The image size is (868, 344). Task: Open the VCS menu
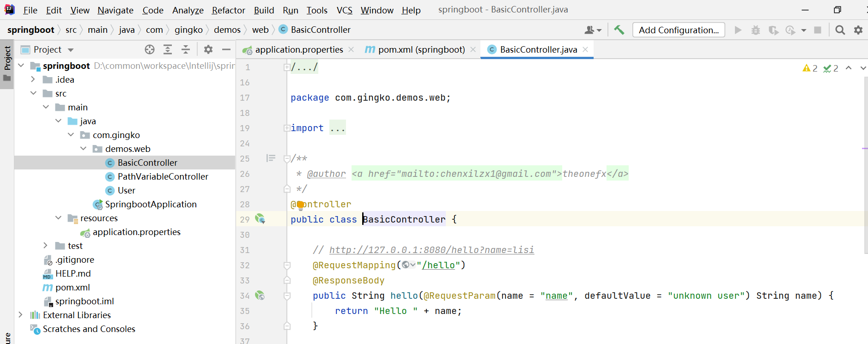[x=345, y=10]
